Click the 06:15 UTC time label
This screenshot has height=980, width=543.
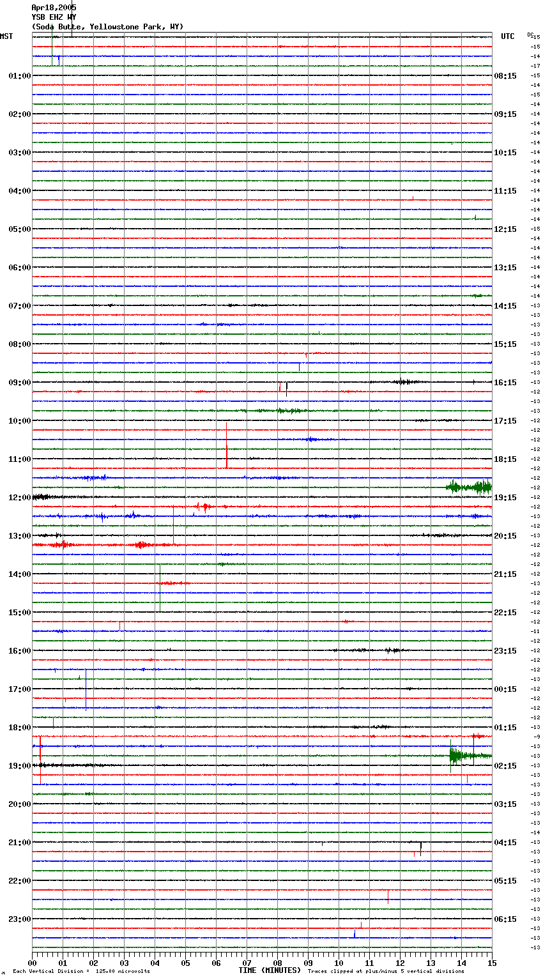(505, 919)
